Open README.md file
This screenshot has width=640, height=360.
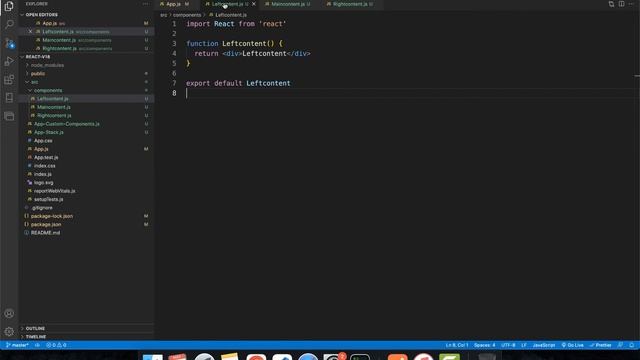point(45,233)
